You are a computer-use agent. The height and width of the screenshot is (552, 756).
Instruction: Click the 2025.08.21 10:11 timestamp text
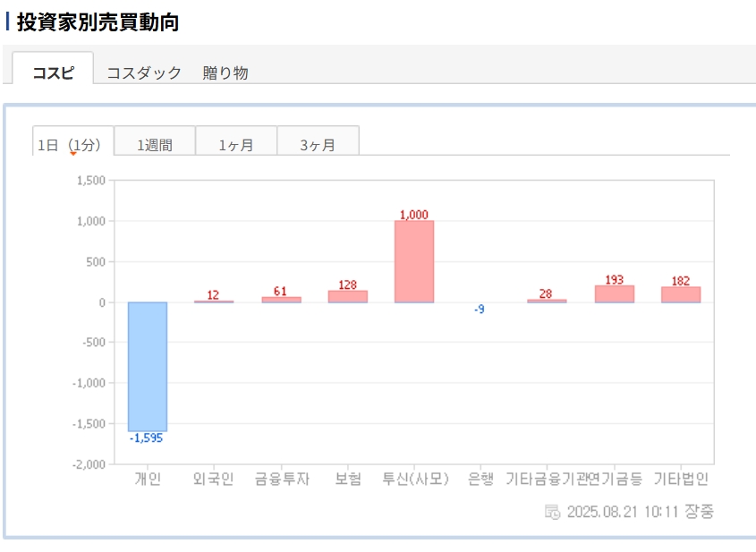(624, 512)
